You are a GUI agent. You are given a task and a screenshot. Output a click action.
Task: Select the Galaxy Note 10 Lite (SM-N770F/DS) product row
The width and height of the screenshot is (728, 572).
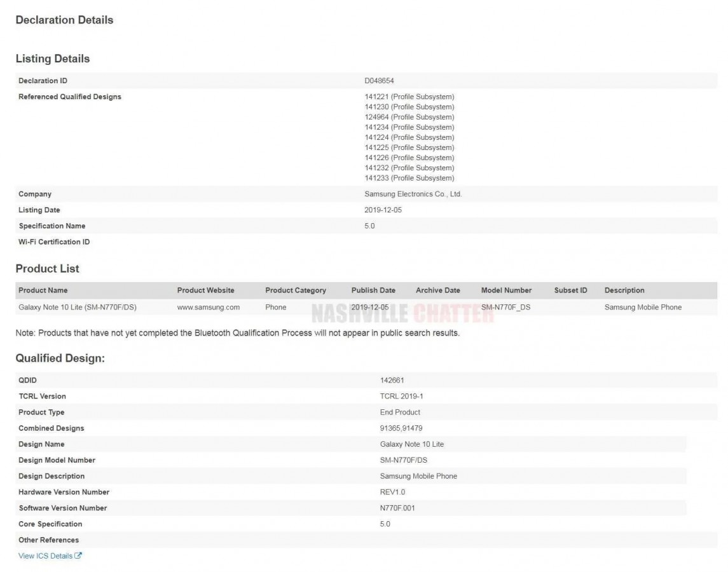[78, 307]
